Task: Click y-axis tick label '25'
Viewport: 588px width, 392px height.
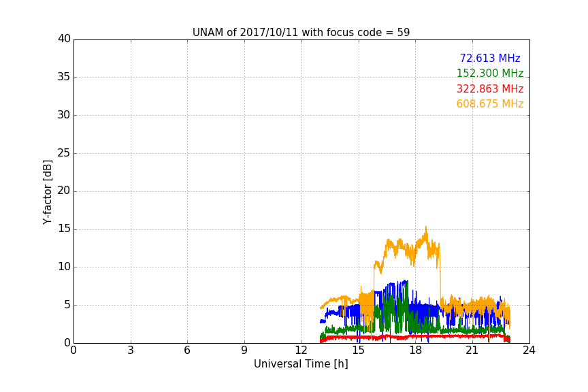Action: pyautogui.click(x=64, y=153)
